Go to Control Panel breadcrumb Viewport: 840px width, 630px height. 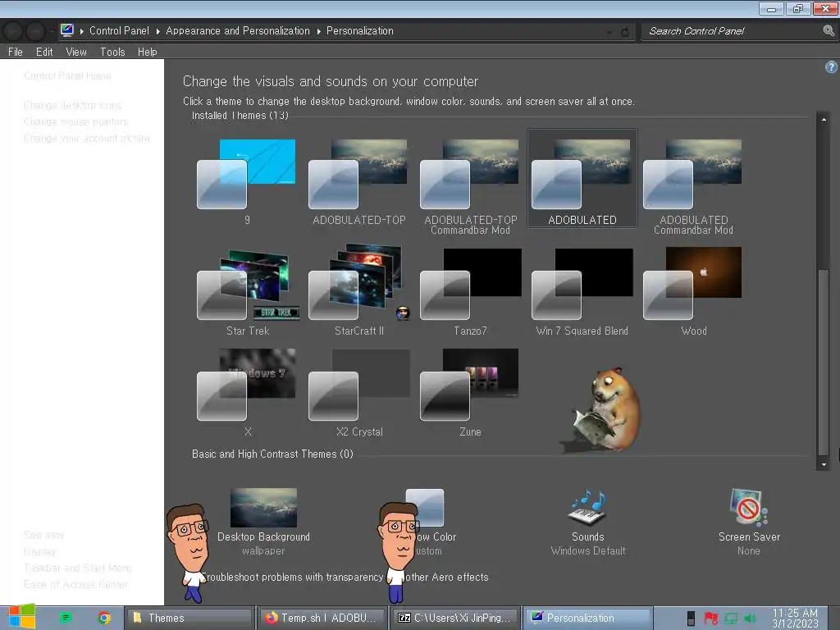click(x=119, y=30)
